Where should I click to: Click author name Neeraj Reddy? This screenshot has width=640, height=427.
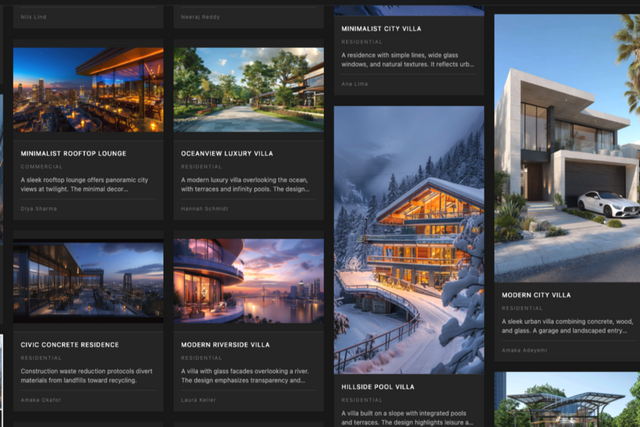coord(202,17)
